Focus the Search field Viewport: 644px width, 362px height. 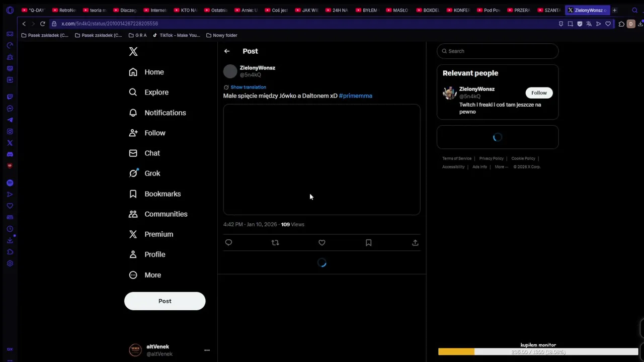click(x=498, y=51)
